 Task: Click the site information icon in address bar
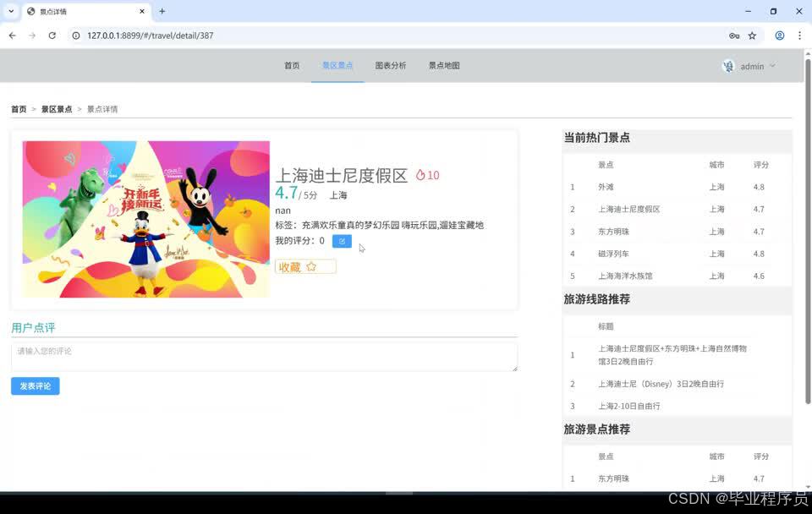pos(76,36)
